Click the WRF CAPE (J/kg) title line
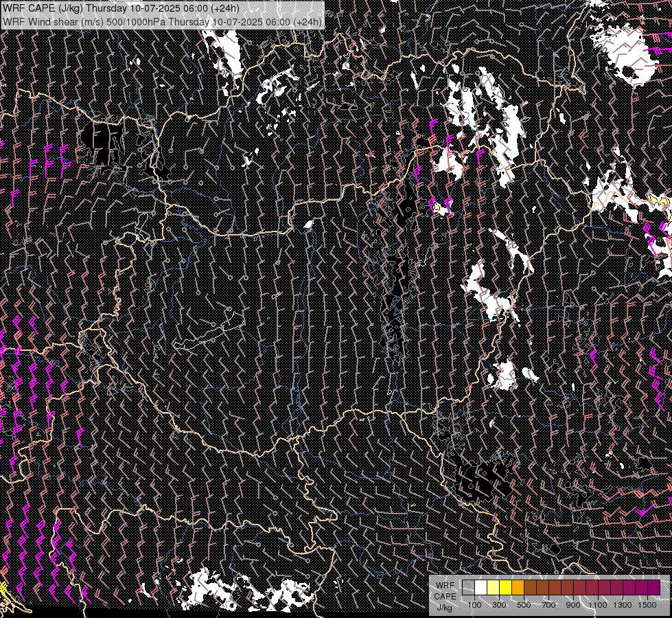This screenshot has height=618, width=672. tap(121, 8)
